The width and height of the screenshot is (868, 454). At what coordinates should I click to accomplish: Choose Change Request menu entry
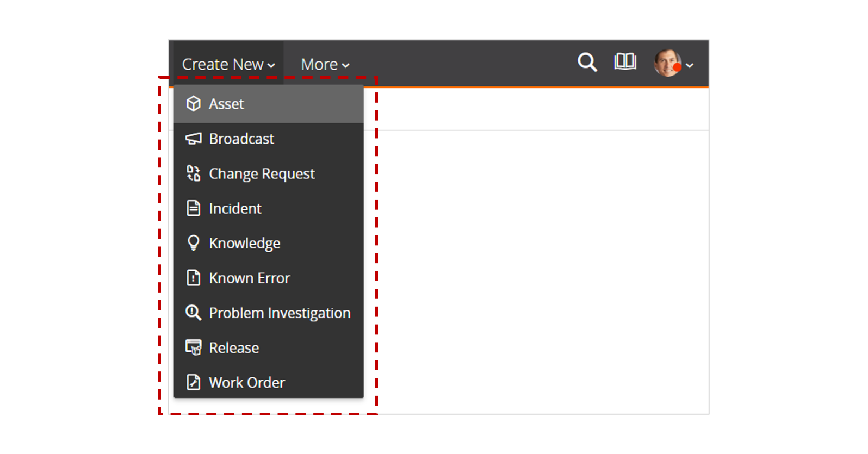[x=269, y=173]
